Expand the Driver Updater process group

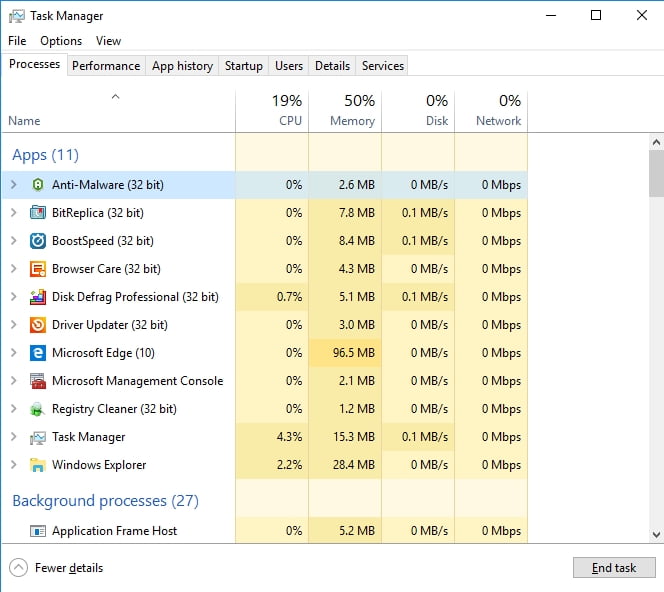tap(14, 325)
